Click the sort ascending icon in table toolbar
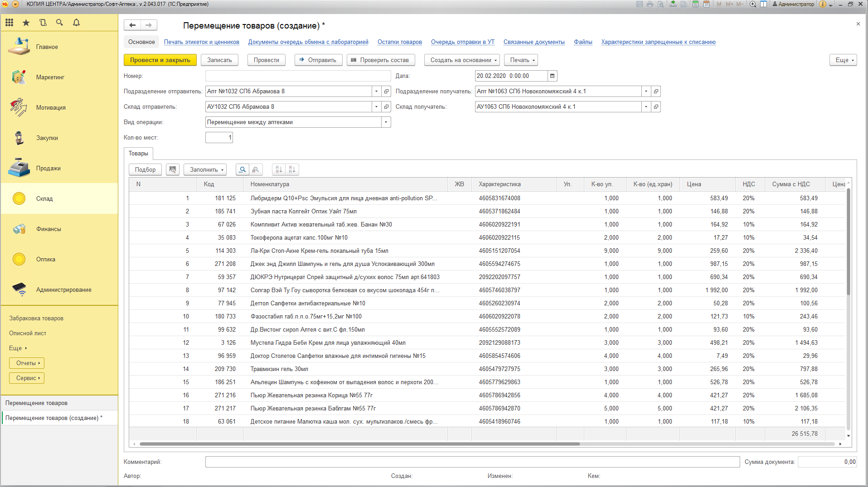 coord(279,169)
